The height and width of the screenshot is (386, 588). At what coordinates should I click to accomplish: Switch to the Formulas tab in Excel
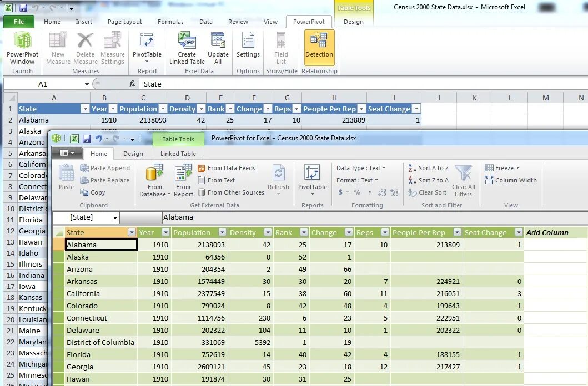(170, 22)
